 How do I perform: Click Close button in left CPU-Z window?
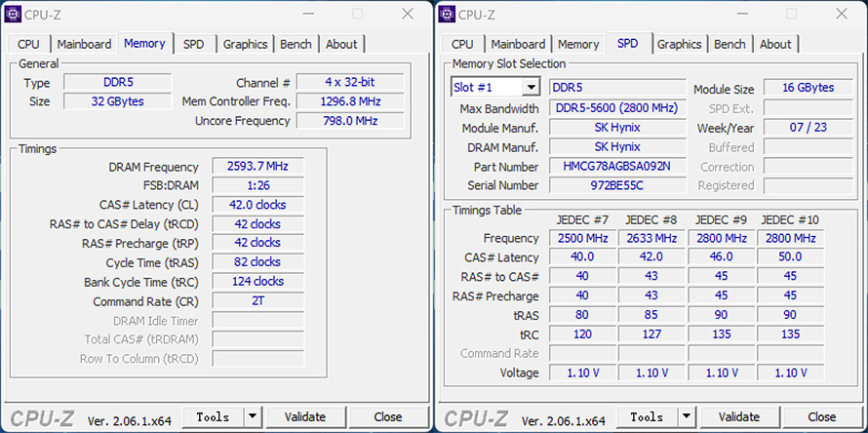pyautogui.click(x=388, y=416)
